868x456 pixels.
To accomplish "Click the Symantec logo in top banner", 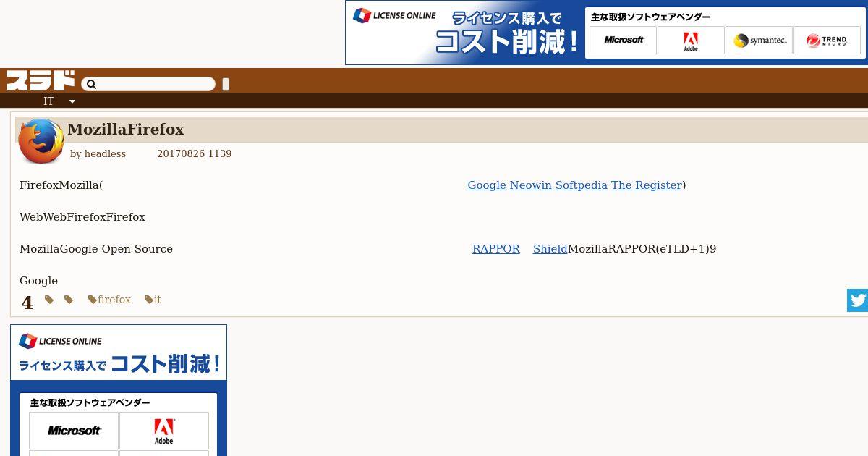I will (759, 41).
